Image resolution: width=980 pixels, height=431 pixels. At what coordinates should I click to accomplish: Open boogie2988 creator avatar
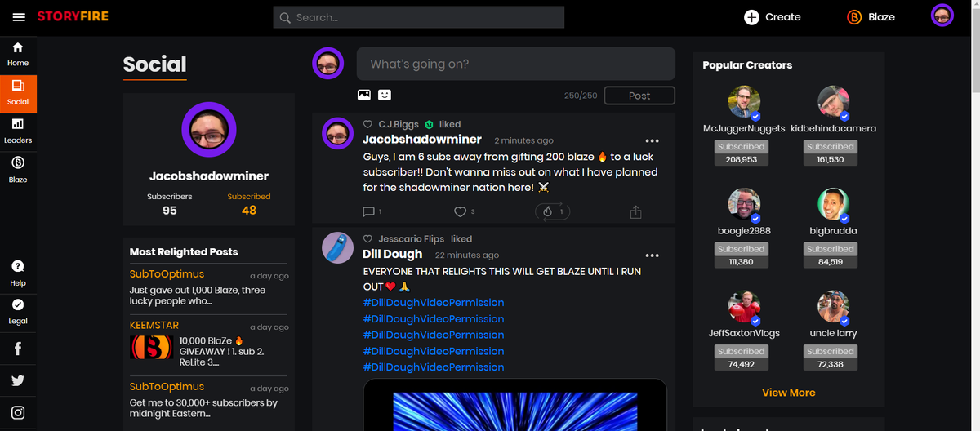point(744,205)
